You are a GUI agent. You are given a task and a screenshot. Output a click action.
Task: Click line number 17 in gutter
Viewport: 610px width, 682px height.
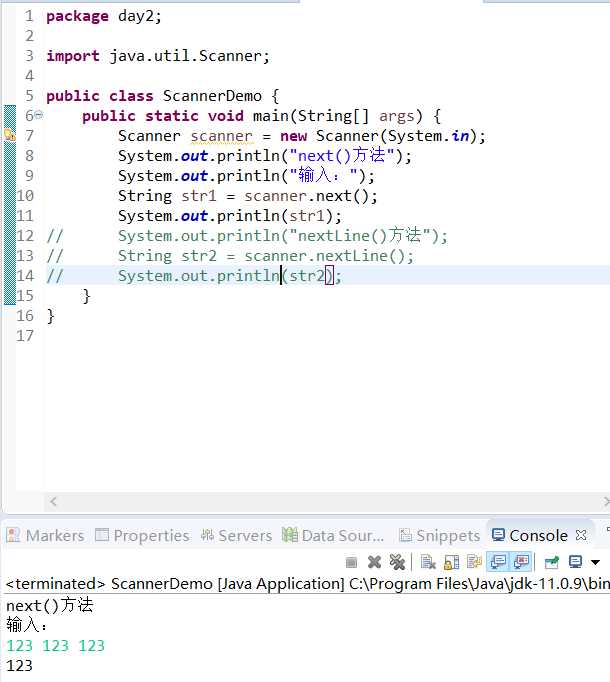click(x=25, y=336)
